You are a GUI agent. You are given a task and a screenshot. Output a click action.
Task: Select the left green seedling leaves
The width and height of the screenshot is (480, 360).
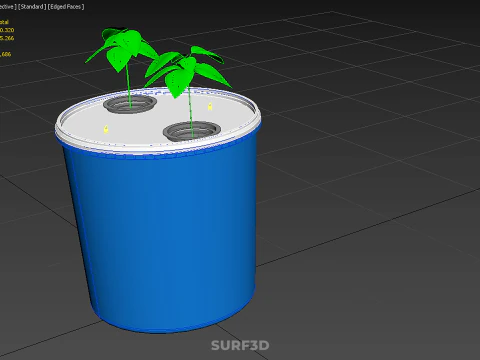click(122, 50)
